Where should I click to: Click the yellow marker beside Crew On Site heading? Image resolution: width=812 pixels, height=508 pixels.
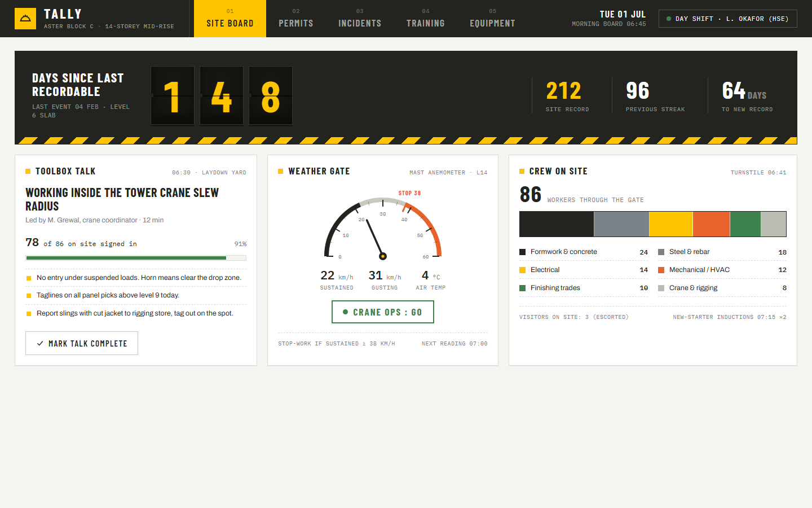click(522, 171)
